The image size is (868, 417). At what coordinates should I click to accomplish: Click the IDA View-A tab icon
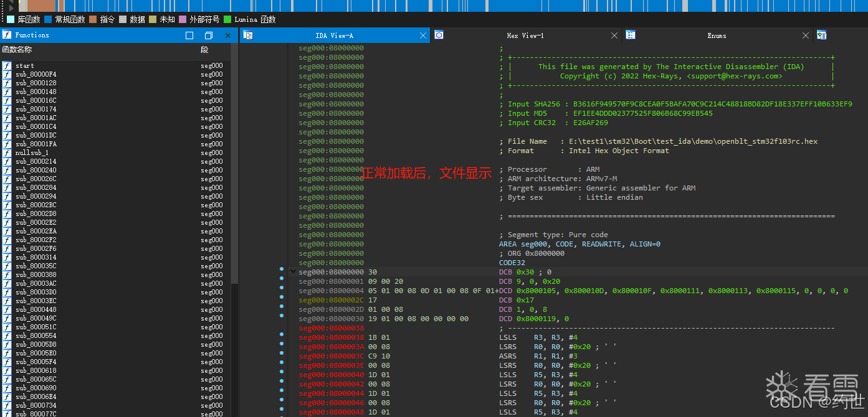pos(248,35)
